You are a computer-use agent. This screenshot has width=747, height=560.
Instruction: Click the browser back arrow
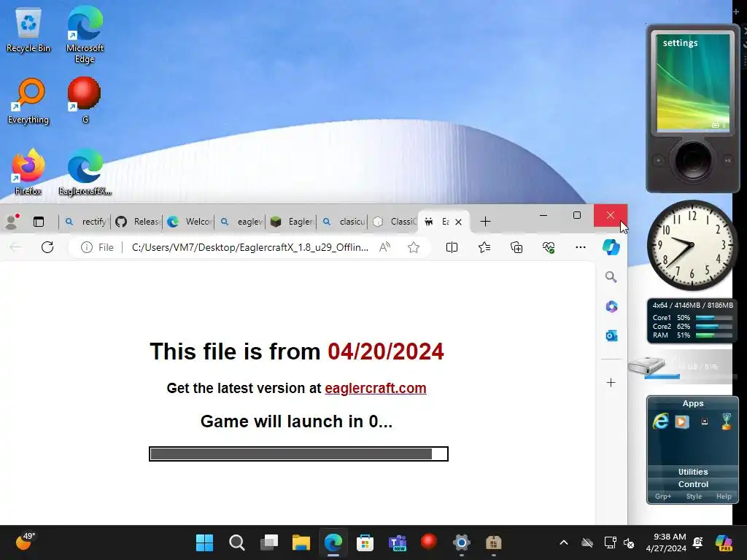click(16, 247)
